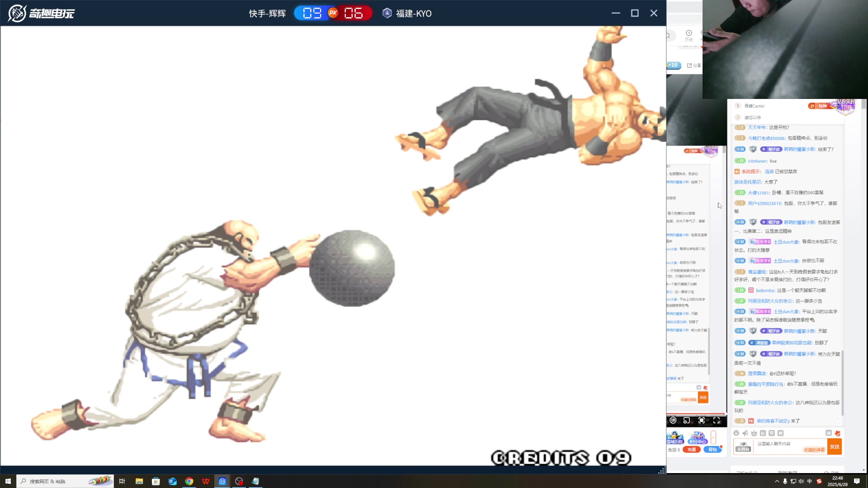Send the chat message with 发送
The image size is (868, 488).
835,446
